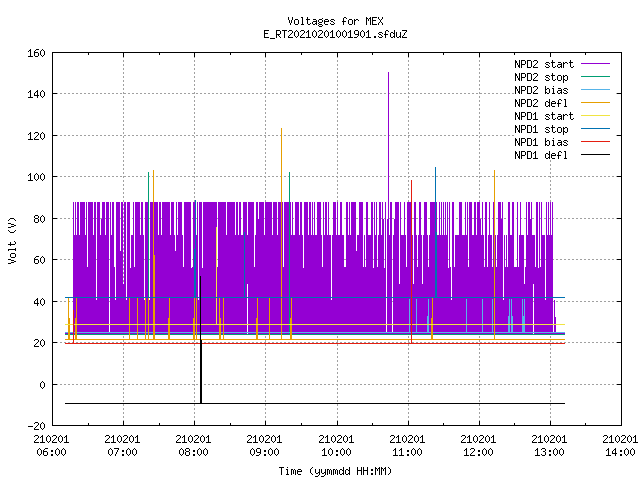Pick the yellow NPD1 start legend line
640x480 pixels.
(595, 116)
